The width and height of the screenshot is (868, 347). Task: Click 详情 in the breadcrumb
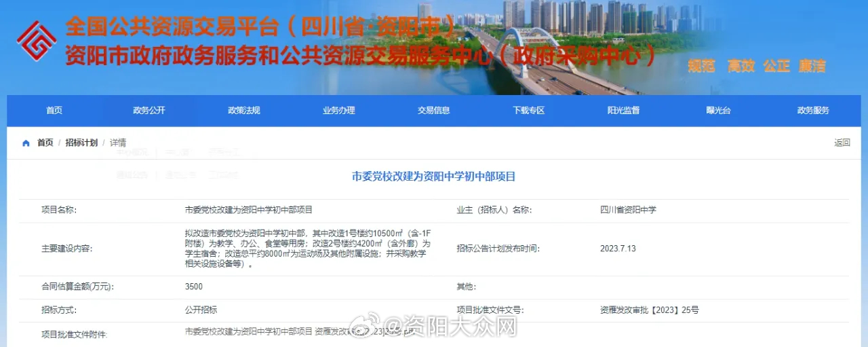118,143
